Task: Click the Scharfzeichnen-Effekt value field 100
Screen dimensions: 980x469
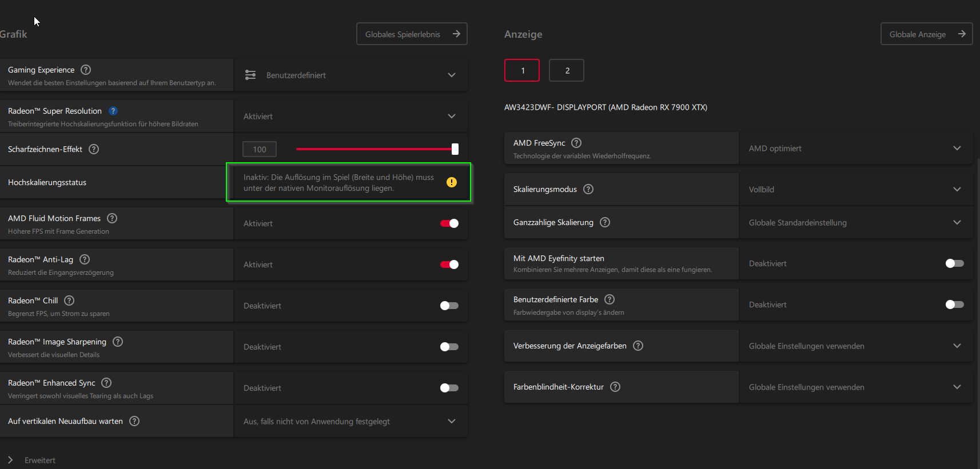Action: tap(260, 149)
